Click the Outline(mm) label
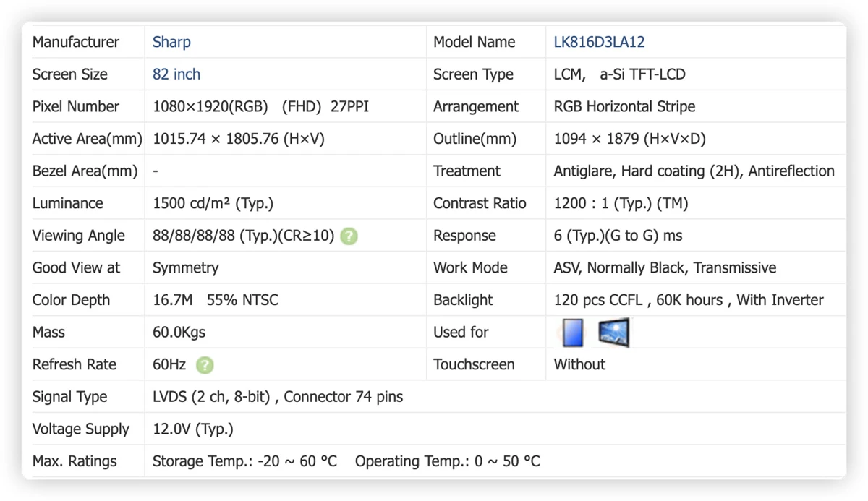868x501 pixels. point(475,139)
